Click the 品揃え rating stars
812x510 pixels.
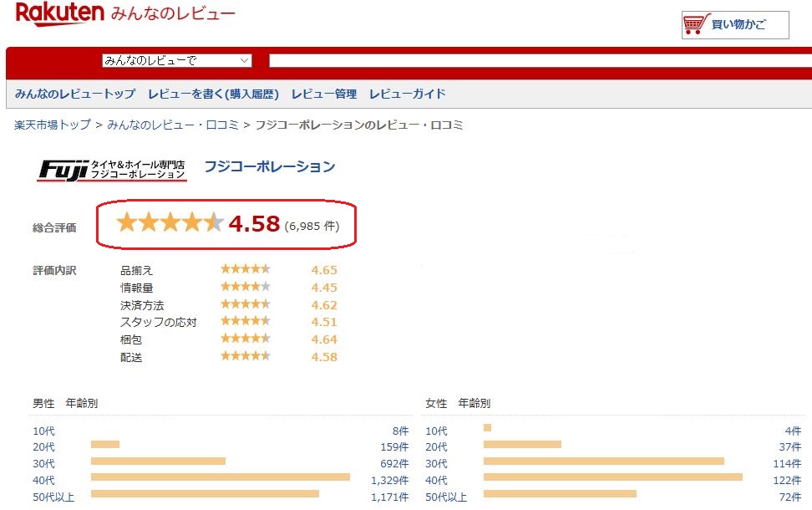[x=245, y=269]
